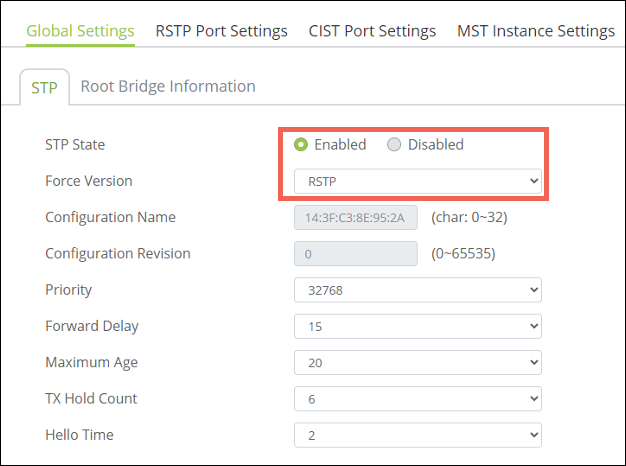Expand the Hello Time dropdown
Image resolution: width=626 pixels, height=466 pixels.
417,435
